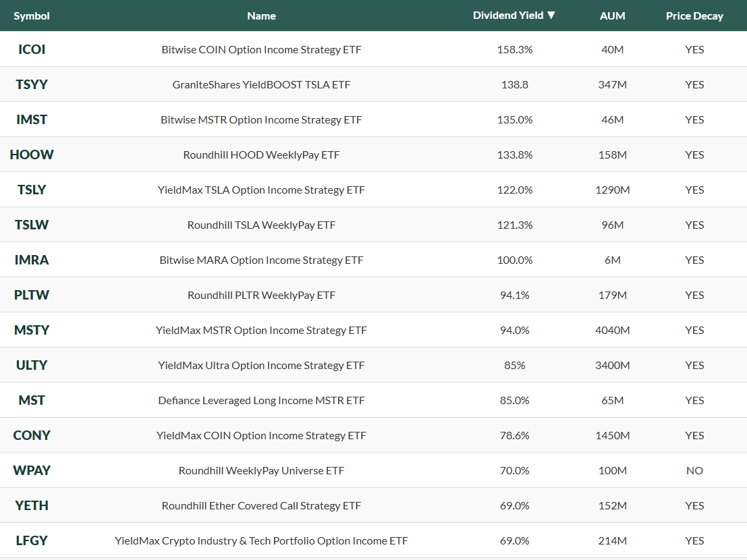
Task: Open the CONY ticker symbol
Action: tap(32, 435)
